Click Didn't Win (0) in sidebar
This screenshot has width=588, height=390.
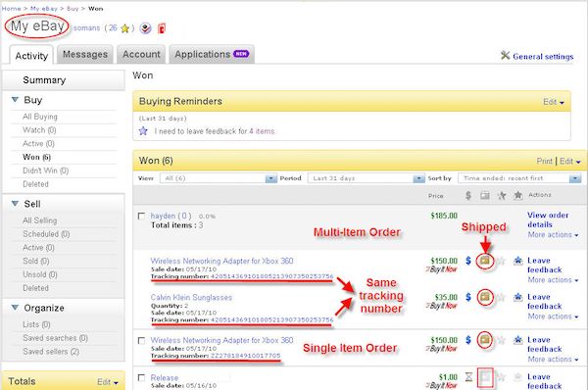45,171
